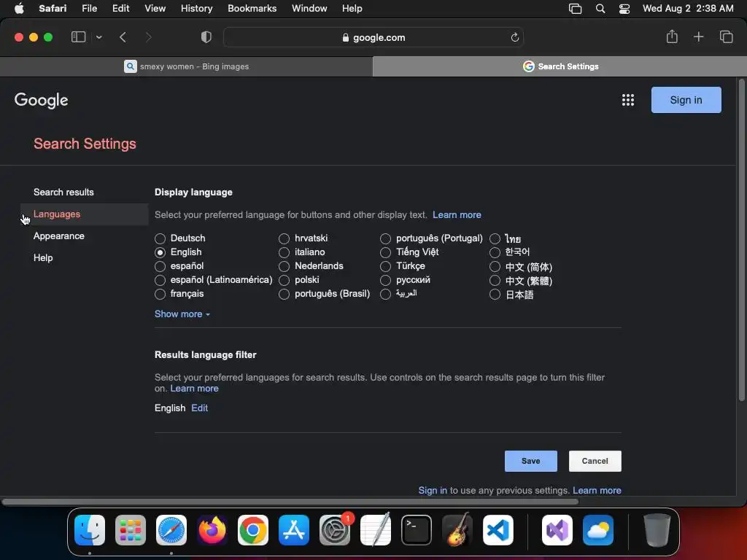Choose español as display language

(160, 266)
